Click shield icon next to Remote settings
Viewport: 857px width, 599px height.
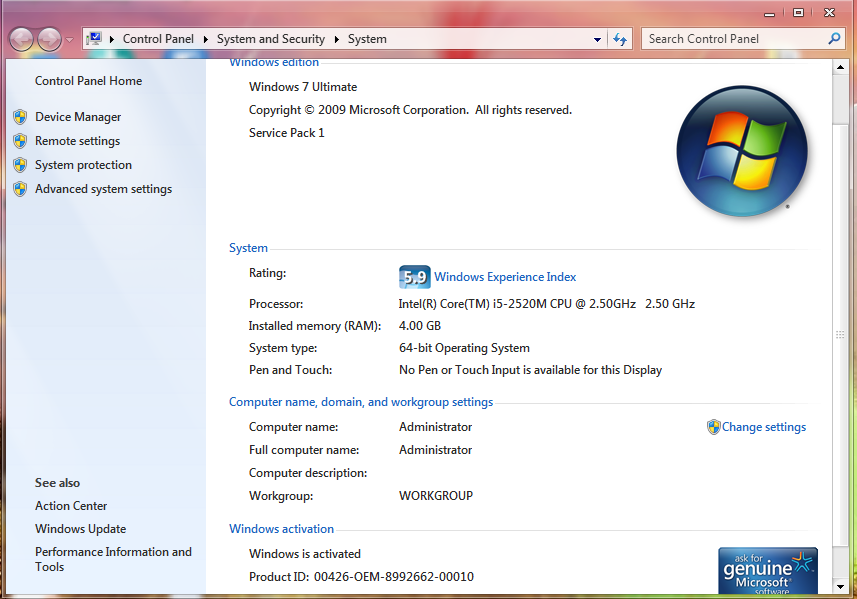pyautogui.click(x=20, y=141)
